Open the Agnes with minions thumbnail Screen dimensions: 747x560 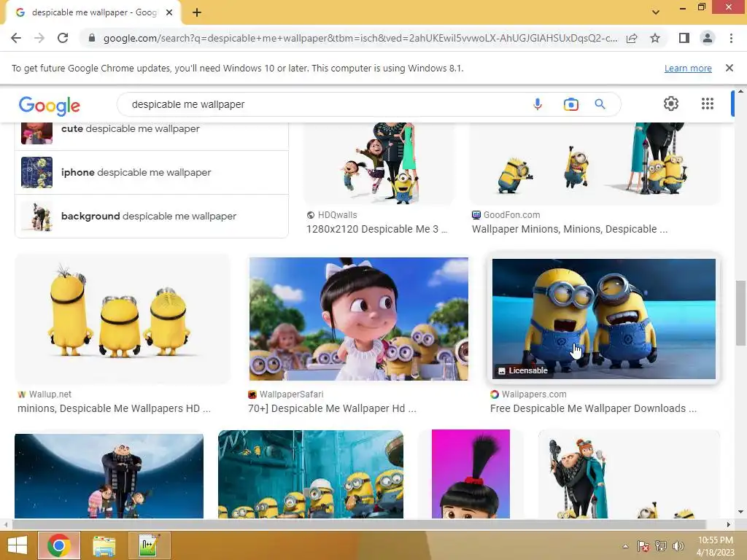click(358, 319)
